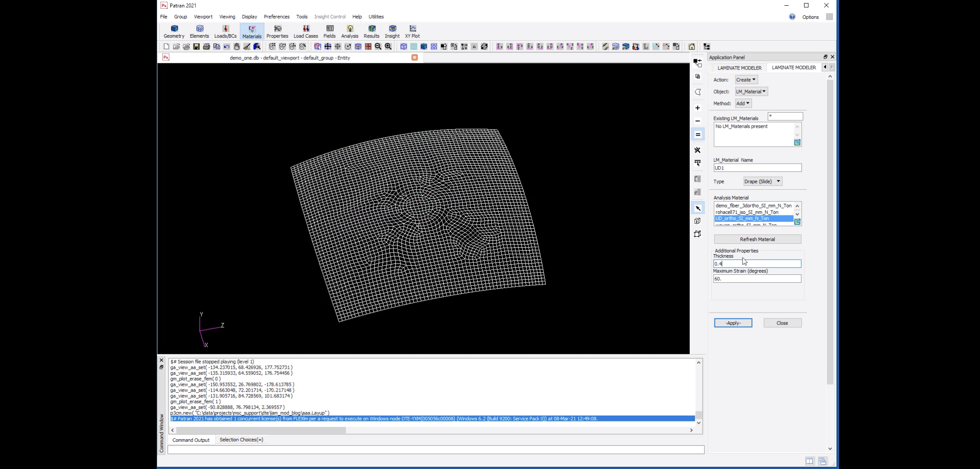Open the Geometry application toolbar icon

point(174,31)
